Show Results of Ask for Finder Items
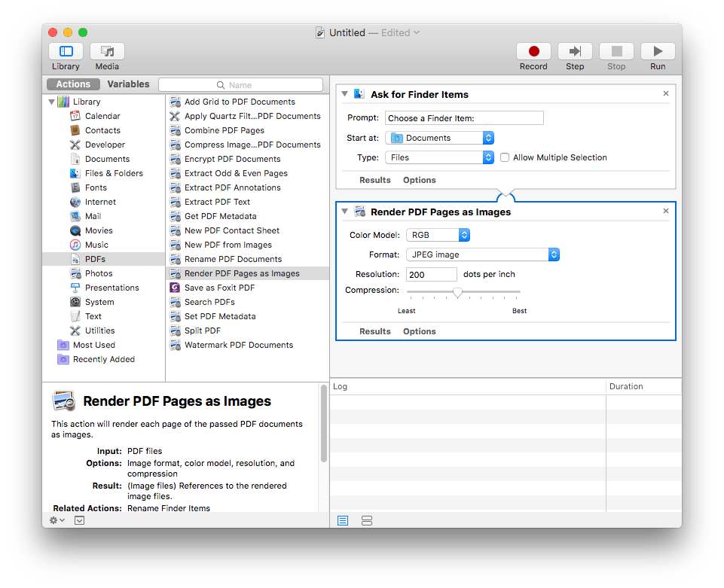 tap(375, 180)
